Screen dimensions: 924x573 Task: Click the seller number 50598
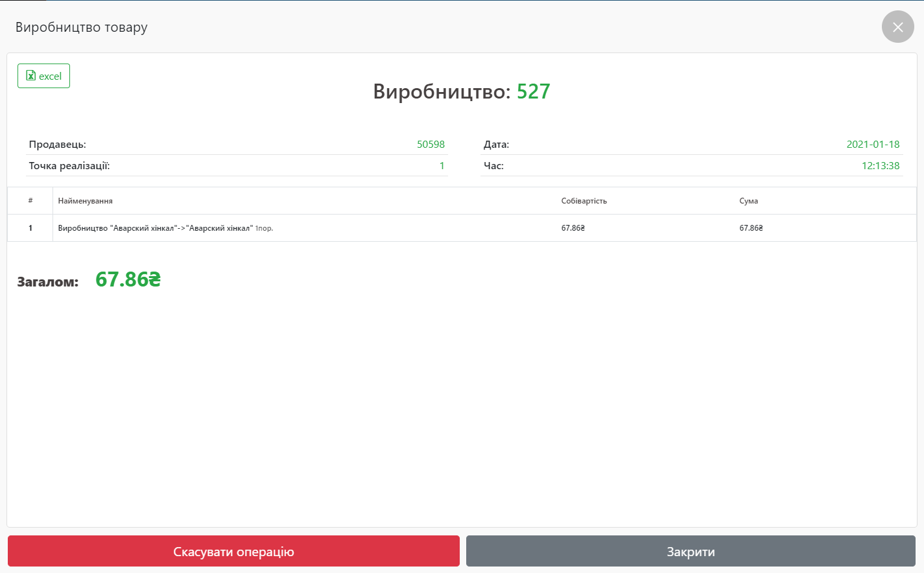click(431, 145)
